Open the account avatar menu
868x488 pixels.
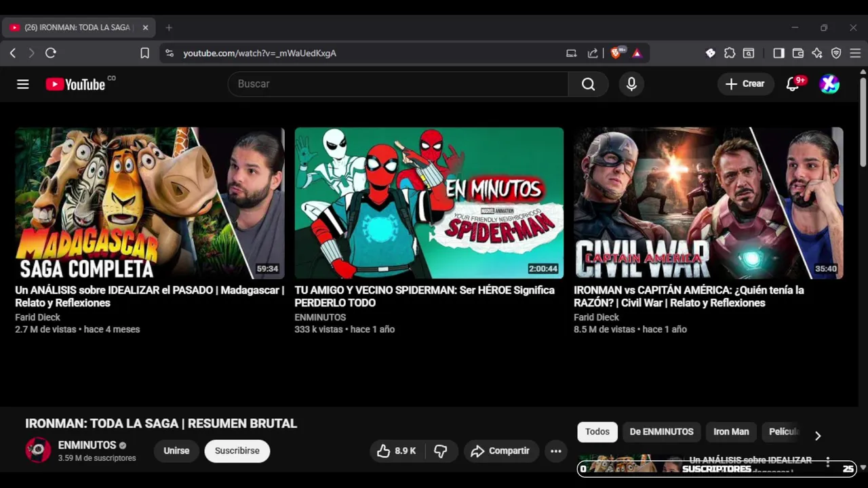click(x=829, y=84)
